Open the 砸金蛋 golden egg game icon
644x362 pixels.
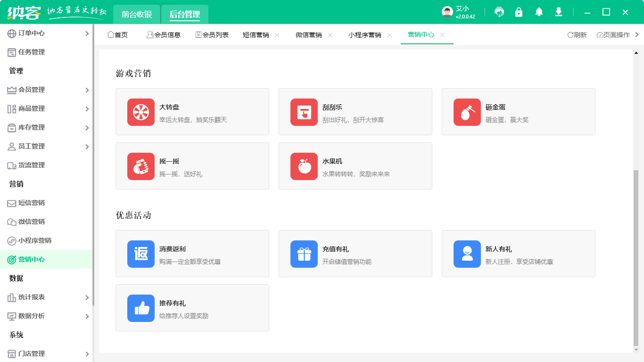[467, 112]
